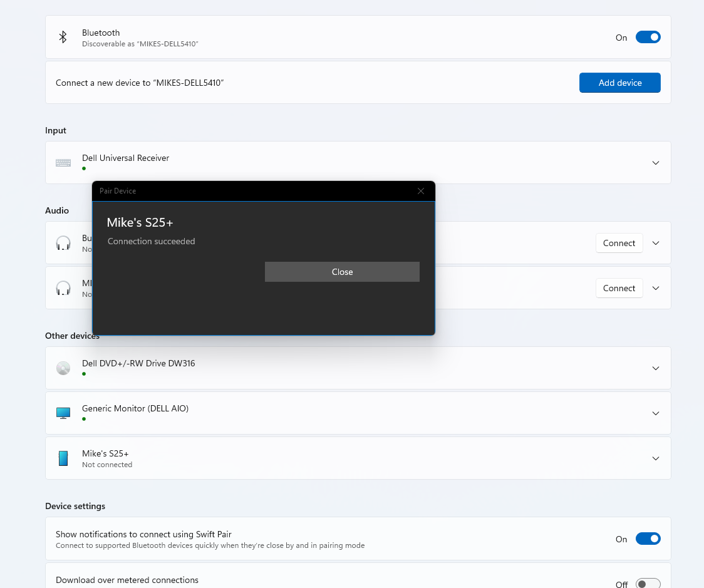The image size is (704, 588).
Task: Click the Add device button
Action: (619, 83)
